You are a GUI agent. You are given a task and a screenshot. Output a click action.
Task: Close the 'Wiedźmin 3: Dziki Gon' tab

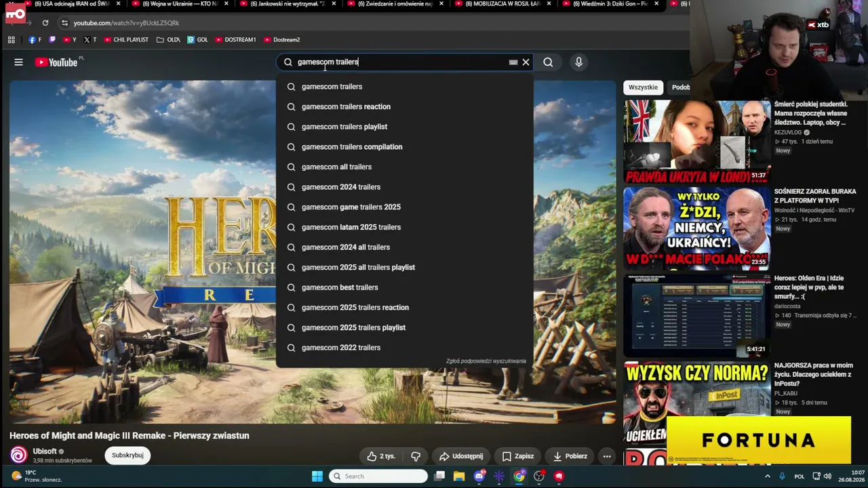point(656,4)
